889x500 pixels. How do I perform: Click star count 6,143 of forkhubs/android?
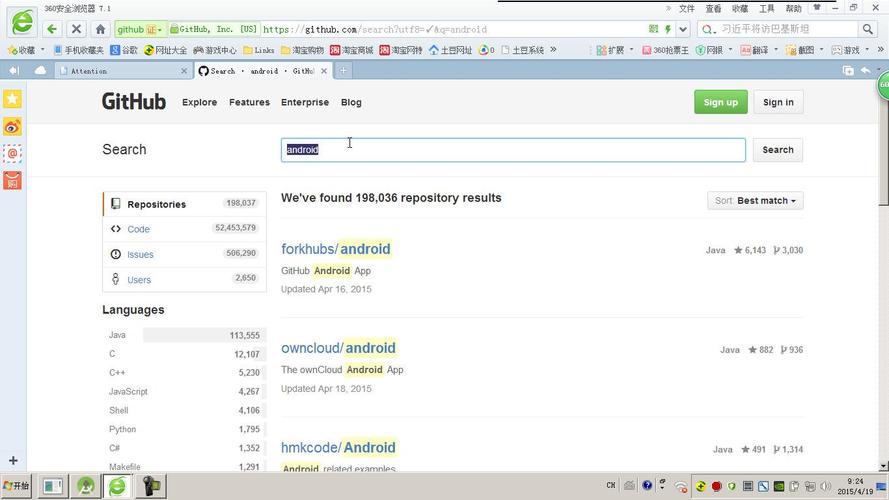(750, 250)
